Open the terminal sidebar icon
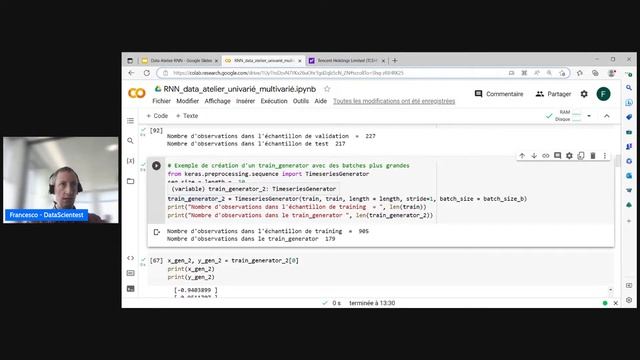The width and height of the screenshot is (640, 360). (x=130, y=289)
